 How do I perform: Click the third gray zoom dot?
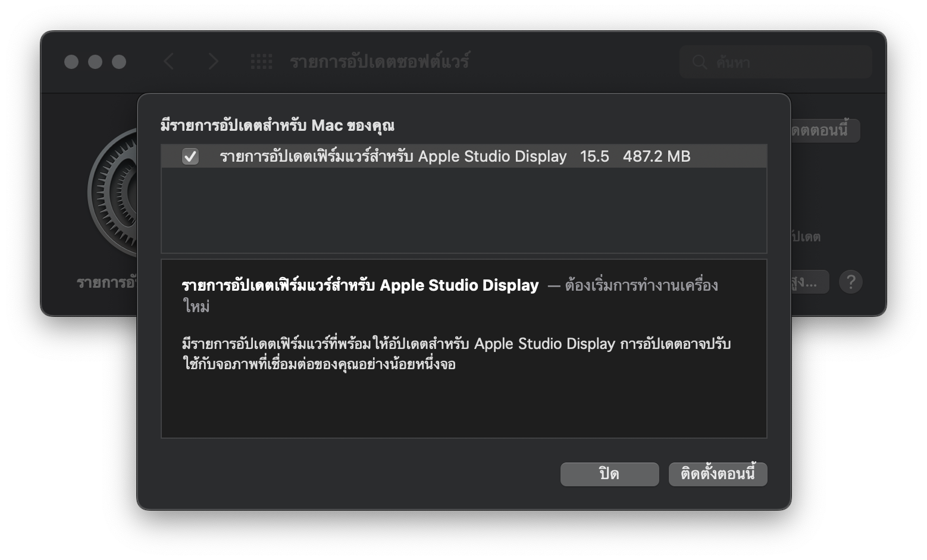tap(119, 62)
